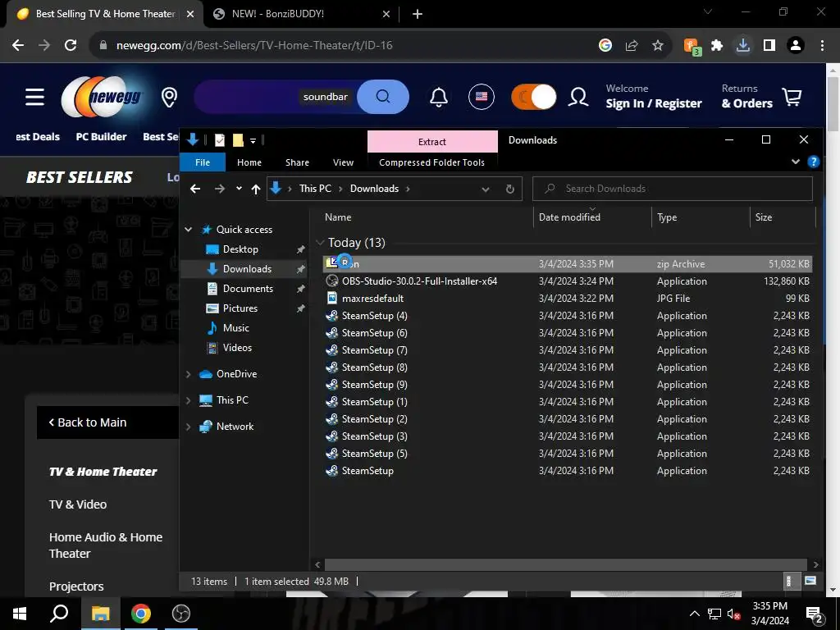This screenshot has height=630, width=840.
Task: Expand the This PC tree node
Action: click(189, 400)
